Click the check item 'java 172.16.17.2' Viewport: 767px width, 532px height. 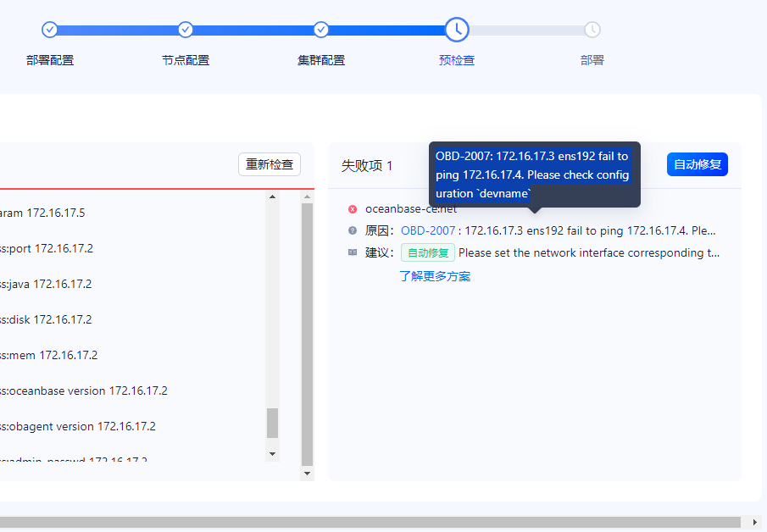pyautogui.click(x=46, y=284)
